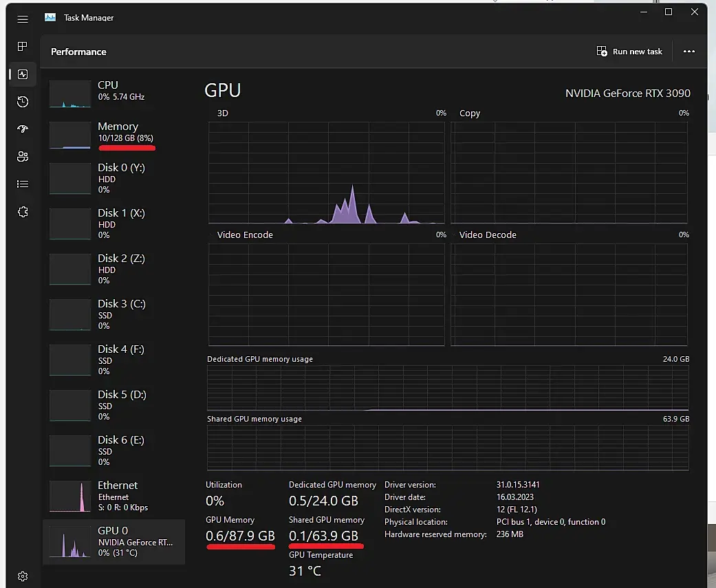Open the Services page icon
716x588 pixels.
[23, 212]
